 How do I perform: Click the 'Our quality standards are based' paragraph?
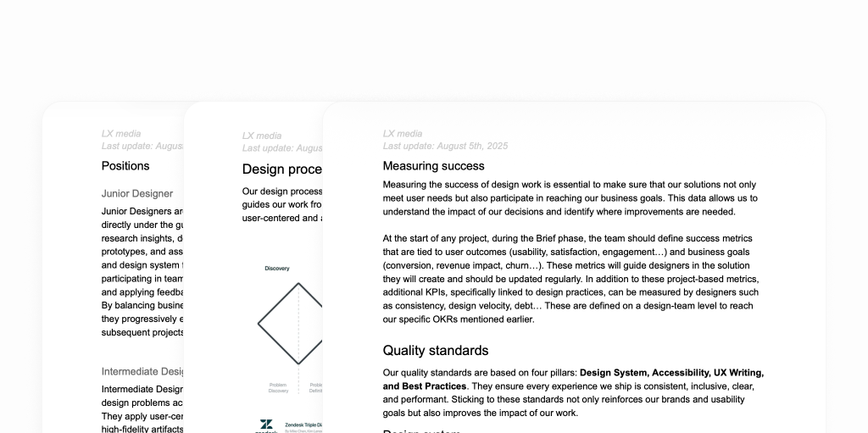coord(573,392)
